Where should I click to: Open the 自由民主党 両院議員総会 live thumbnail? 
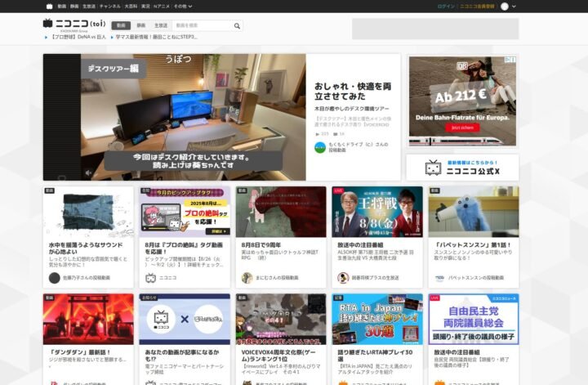tap(474, 320)
